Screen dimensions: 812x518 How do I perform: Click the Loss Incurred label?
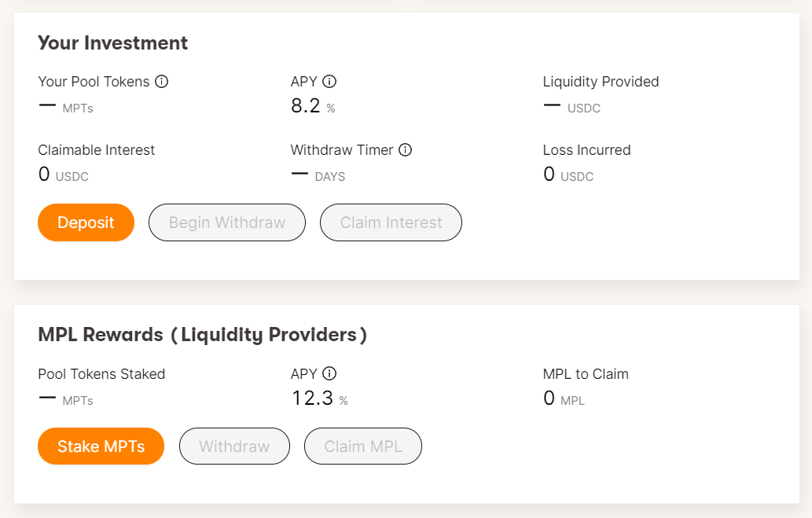(x=586, y=150)
